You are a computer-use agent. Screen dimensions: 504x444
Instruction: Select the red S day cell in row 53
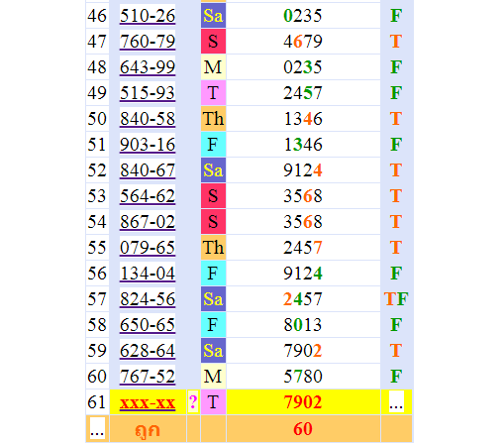[x=213, y=196]
